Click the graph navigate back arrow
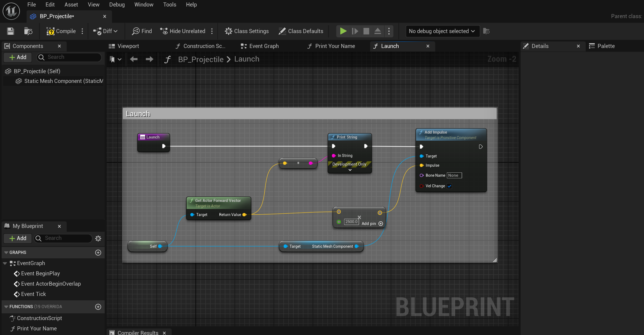The height and width of the screenshot is (335, 644). pos(134,59)
